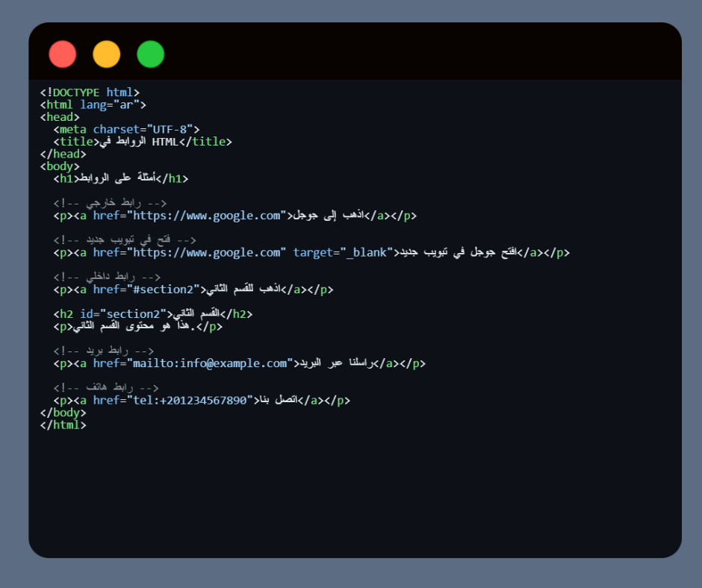Click the opening body tag
The width and height of the screenshot is (702, 588).
point(60,166)
